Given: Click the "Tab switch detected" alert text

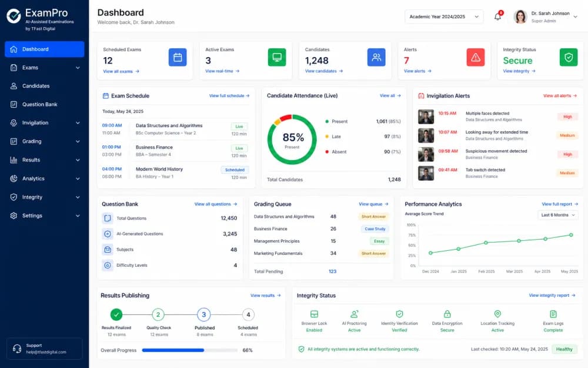Looking at the screenshot, I should point(485,170).
